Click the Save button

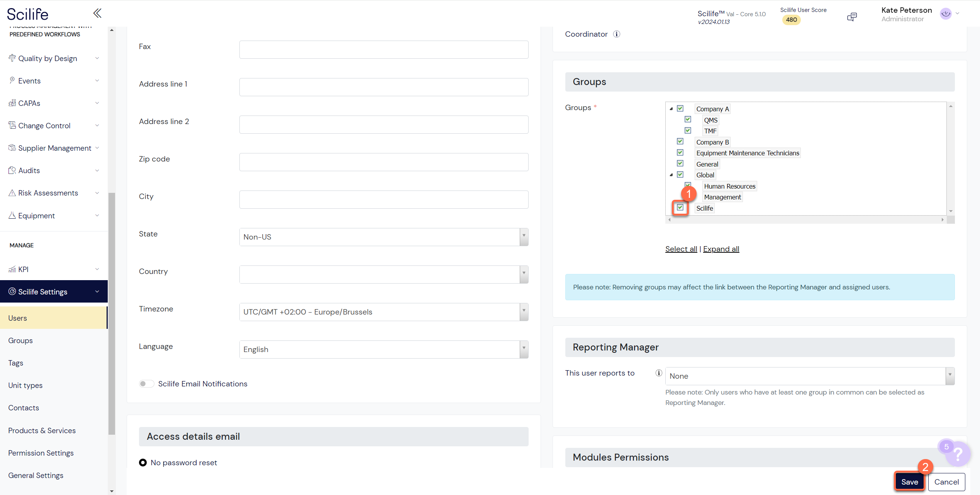pos(909,481)
